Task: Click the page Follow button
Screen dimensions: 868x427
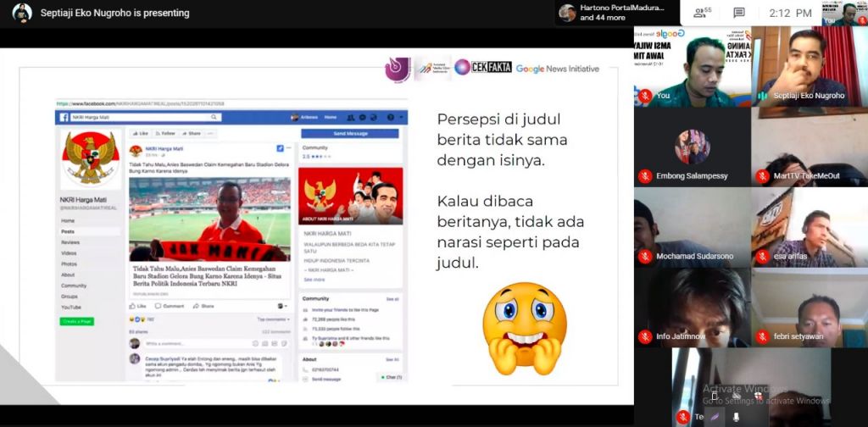Action: point(164,133)
